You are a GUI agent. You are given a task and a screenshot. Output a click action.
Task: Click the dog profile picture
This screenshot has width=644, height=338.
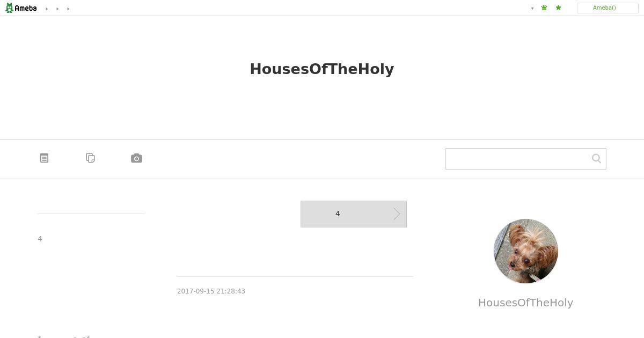[x=526, y=251]
